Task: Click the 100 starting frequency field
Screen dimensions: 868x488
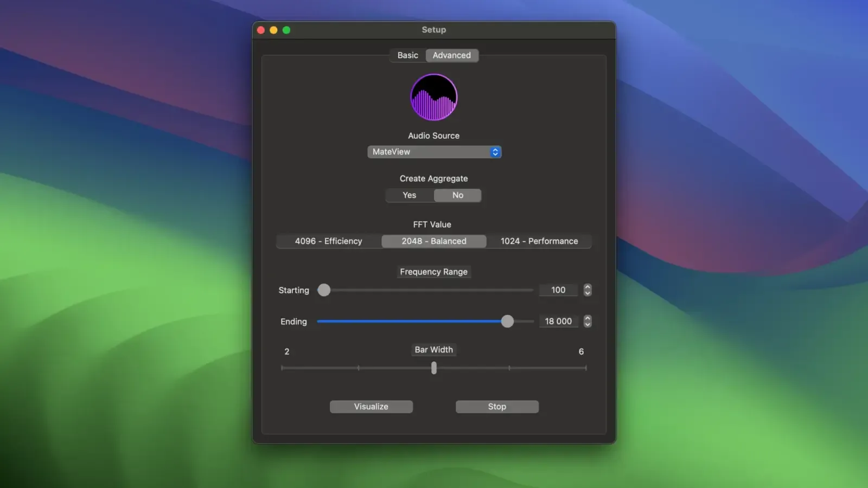Action: click(558, 290)
